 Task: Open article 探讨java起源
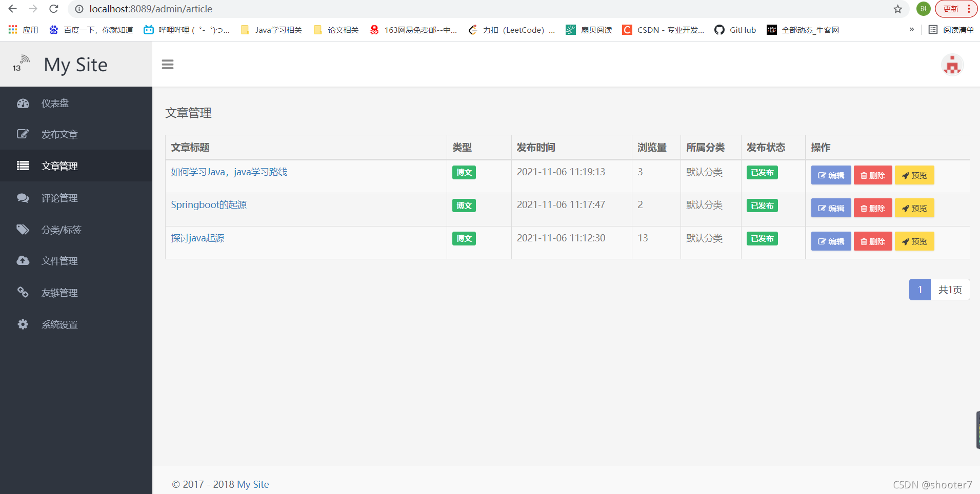point(197,238)
